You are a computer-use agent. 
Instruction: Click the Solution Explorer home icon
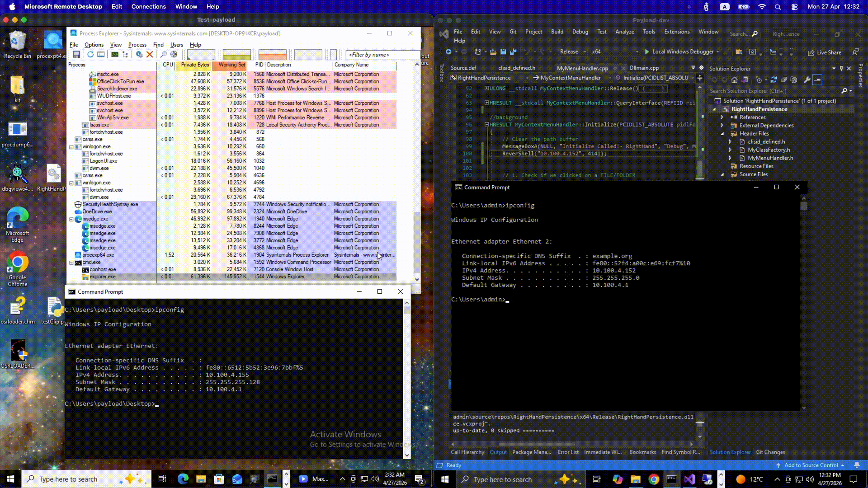[734, 80]
